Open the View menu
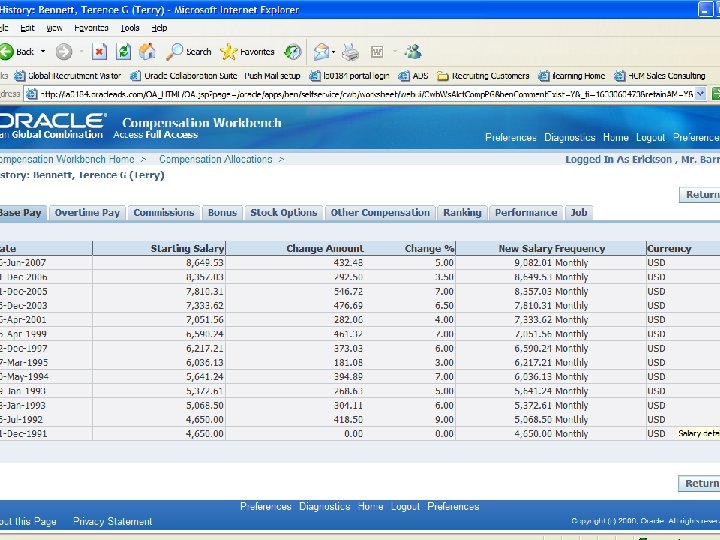The width and height of the screenshot is (720, 540). coord(54,28)
